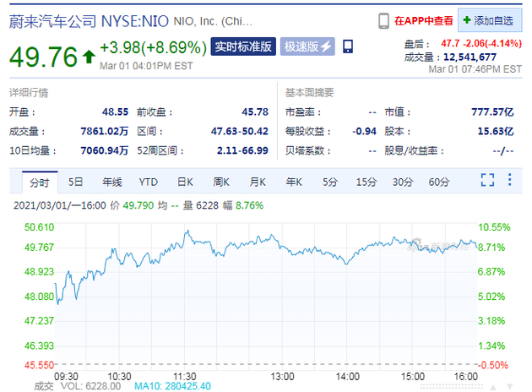Expand chart to fullscreen

(x=487, y=180)
